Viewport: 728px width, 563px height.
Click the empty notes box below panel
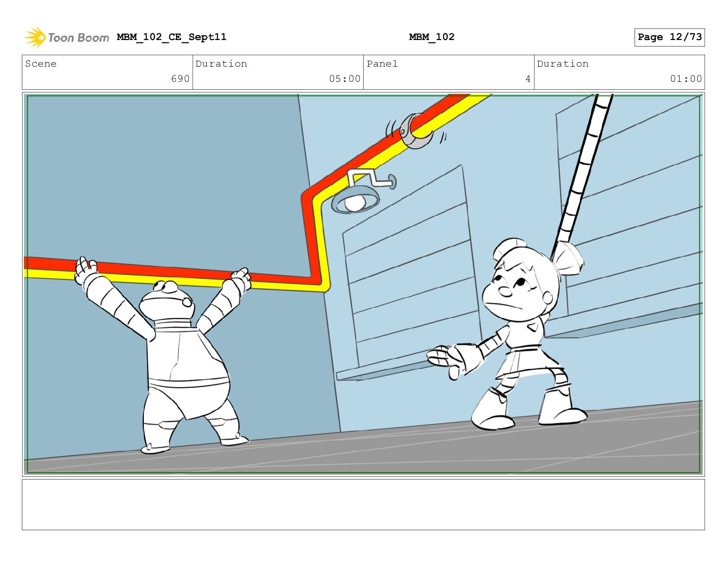pos(364,505)
